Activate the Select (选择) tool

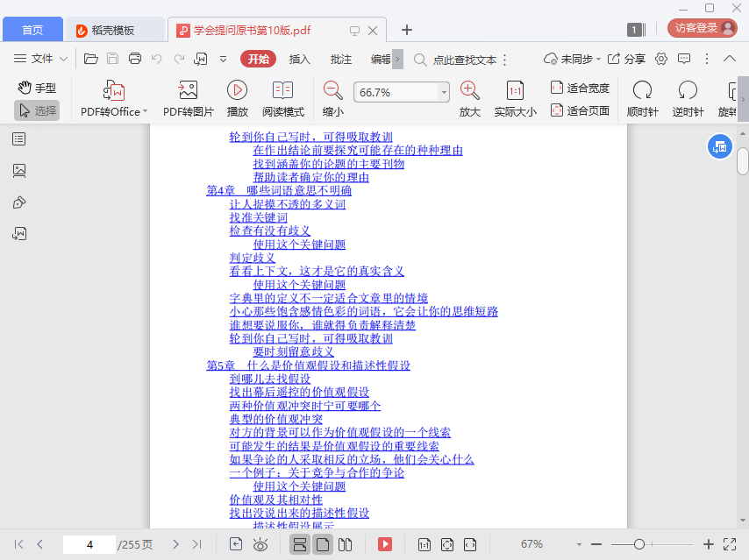37,110
